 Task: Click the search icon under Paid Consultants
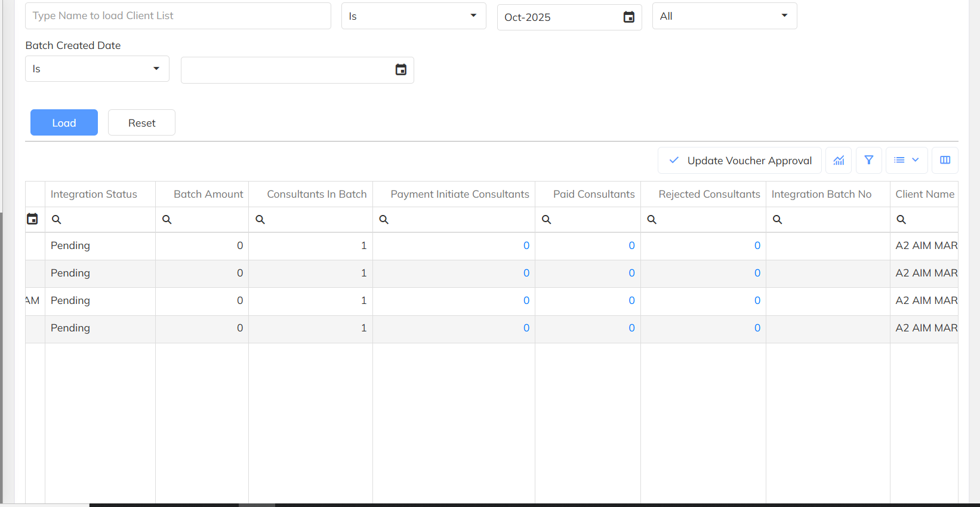click(546, 220)
